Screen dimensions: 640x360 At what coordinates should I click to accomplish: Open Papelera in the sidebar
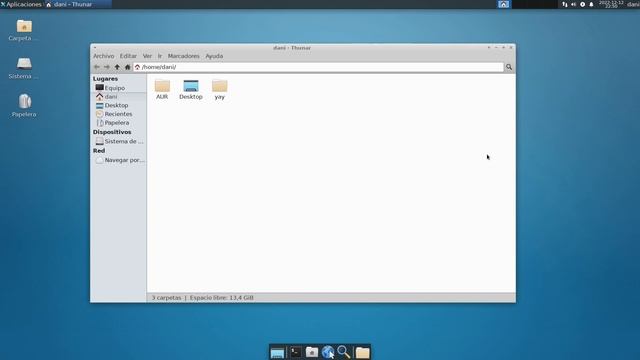(x=118, y=122)
